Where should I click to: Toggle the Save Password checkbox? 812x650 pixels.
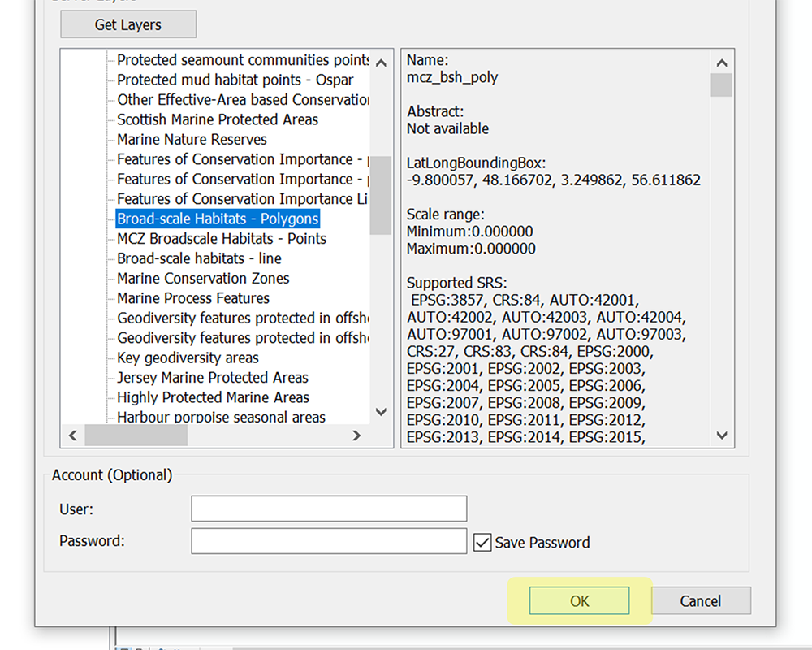(482, 542)
